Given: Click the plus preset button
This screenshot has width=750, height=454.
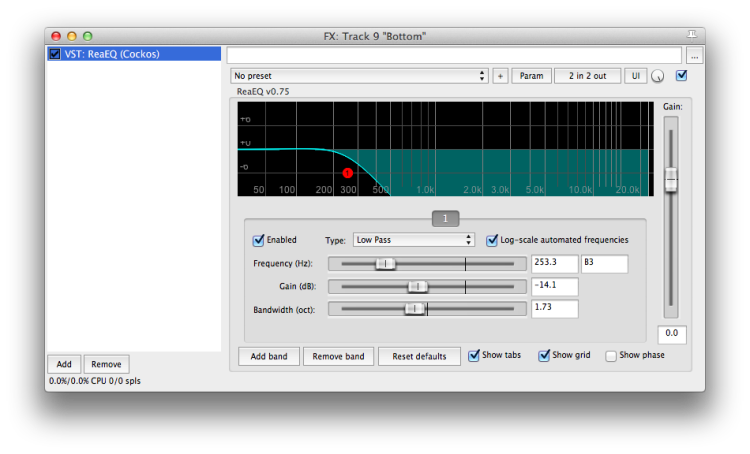Looking at the screenshot, I should pyautogui.click(x=500, y=76).
